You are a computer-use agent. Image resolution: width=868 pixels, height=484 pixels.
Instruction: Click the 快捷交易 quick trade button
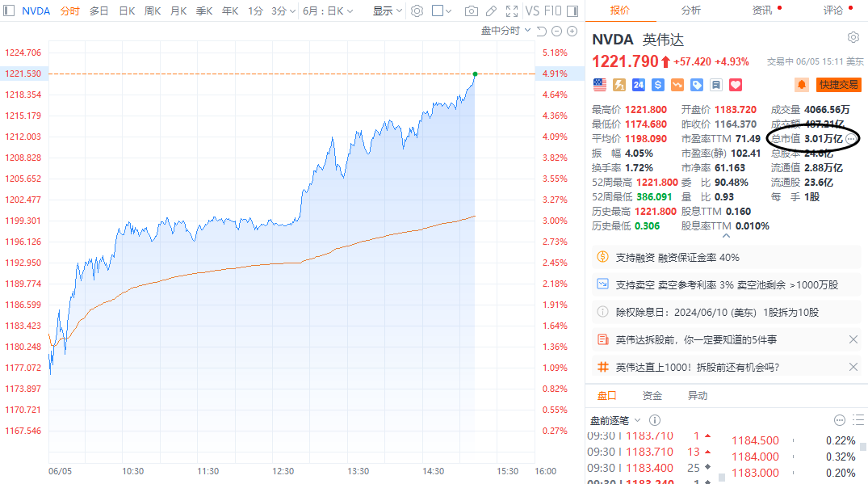tap(840, 85)
